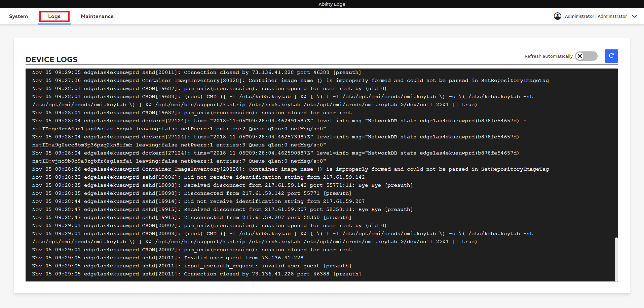Image resolution: width=644 pixels, height=308 pixels.
Task: Click the "Refresh automatically" label text
Action: 548,56
